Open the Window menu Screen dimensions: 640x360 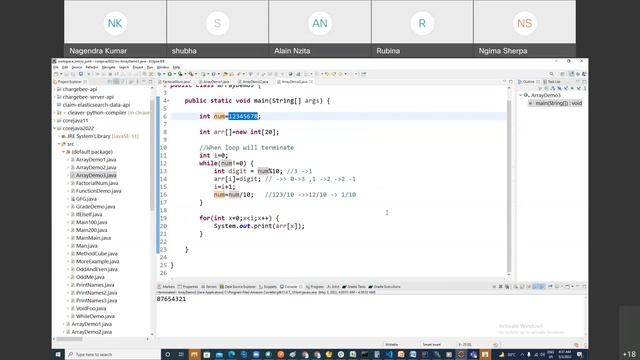[163, 67]
